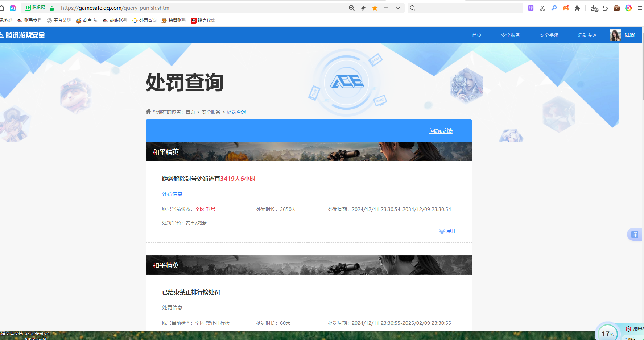Open the 处罚查询 bookmark
Viewport: 644px width, 340px height.
(x=144, y=21)
